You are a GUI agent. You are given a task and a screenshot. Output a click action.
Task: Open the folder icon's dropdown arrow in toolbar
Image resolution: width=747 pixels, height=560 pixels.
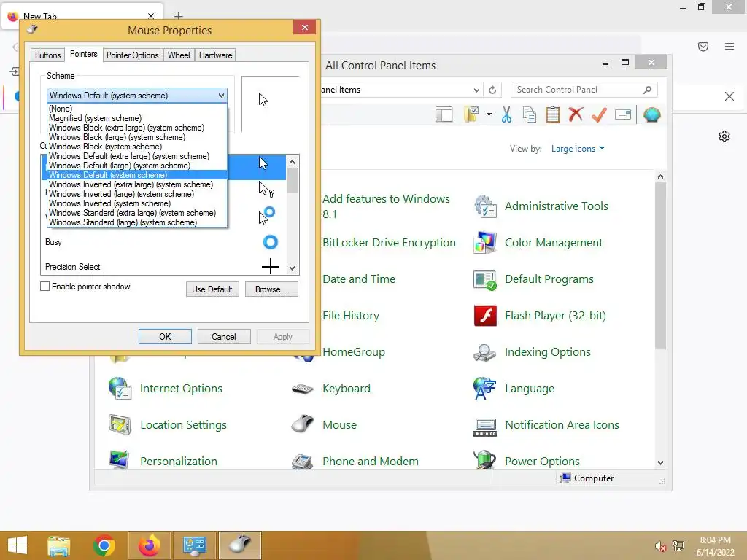(489, 114)
